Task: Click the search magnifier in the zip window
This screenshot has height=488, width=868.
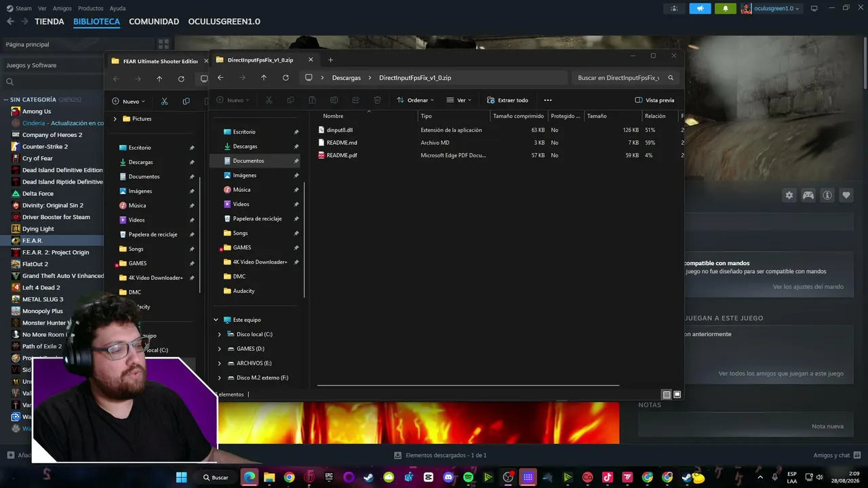Action: click(x=671, y=78)
